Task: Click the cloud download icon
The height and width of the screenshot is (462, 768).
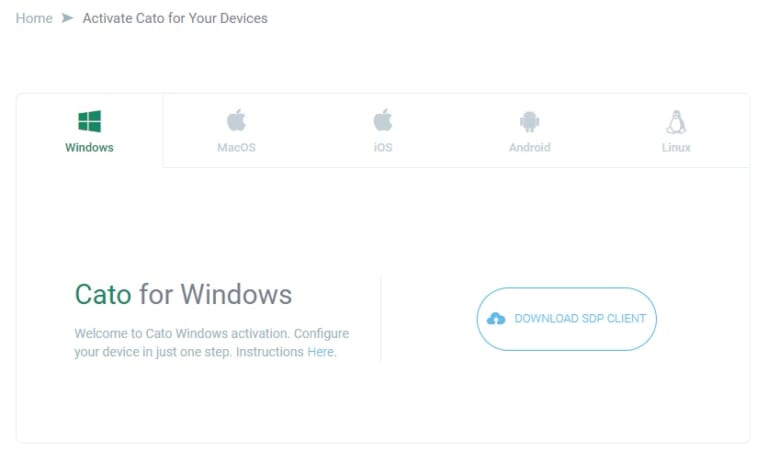Action: point(496,319)
